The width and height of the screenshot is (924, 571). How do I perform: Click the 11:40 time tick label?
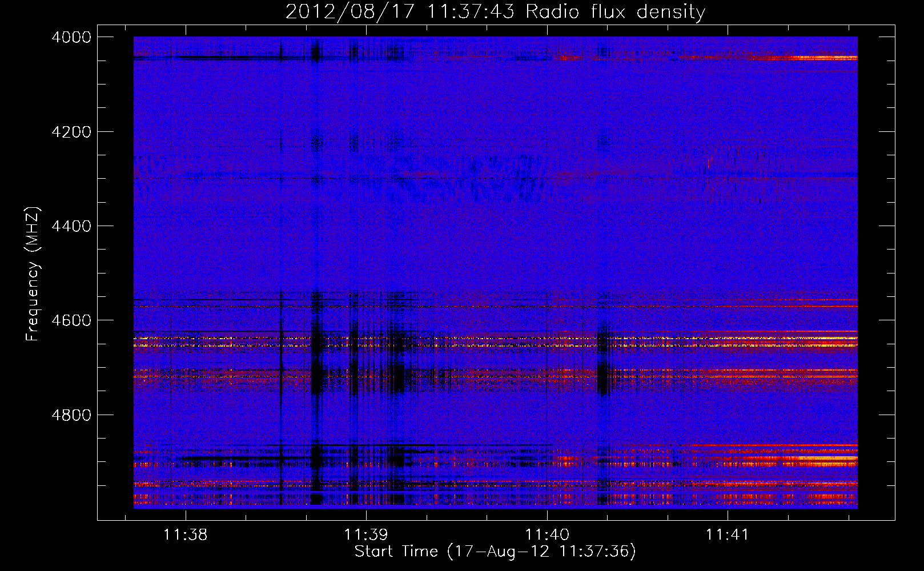click(x=547, y=535)
